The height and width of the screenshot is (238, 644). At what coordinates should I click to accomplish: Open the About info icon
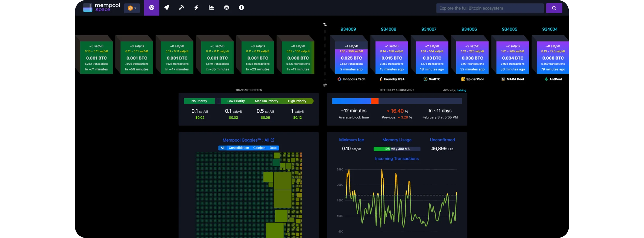[241, 8]
